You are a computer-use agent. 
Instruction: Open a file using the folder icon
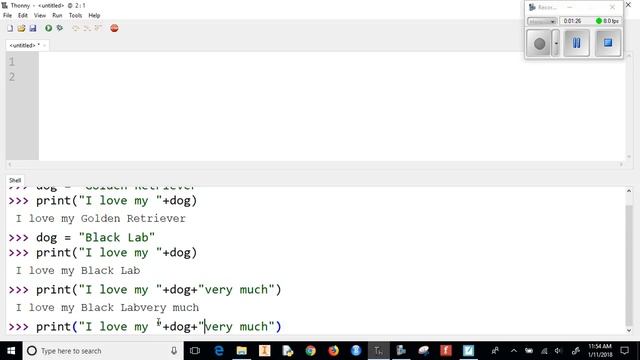(21, 28)
